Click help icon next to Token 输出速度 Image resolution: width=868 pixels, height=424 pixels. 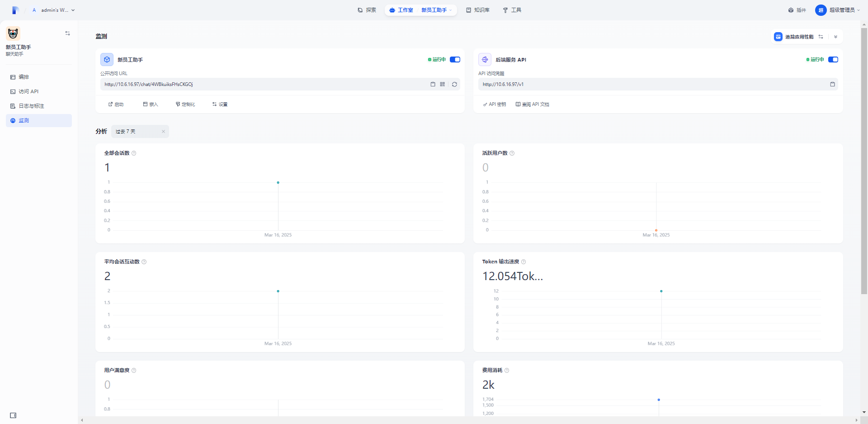(524, 262)
